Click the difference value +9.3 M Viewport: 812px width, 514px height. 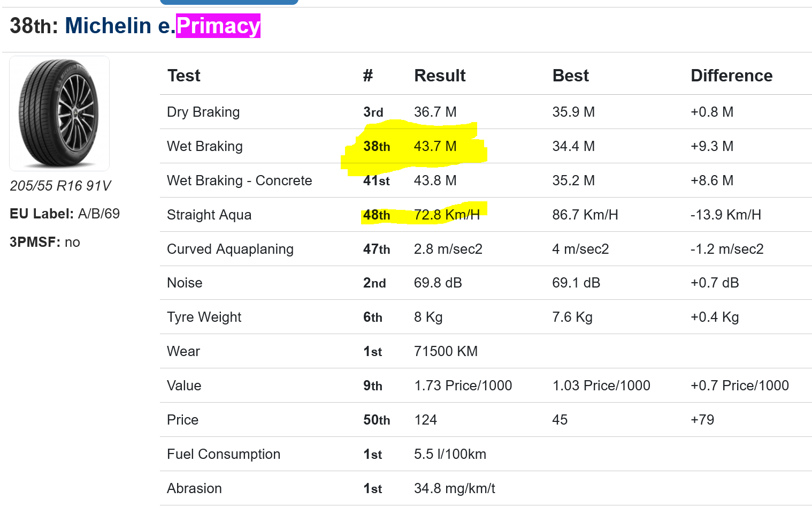pos(712,146)
